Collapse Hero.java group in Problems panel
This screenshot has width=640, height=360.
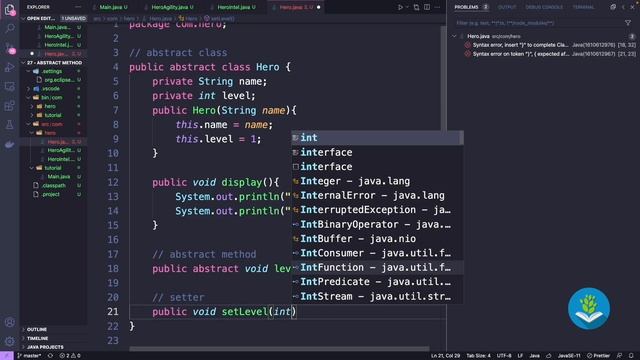[454, 36]
